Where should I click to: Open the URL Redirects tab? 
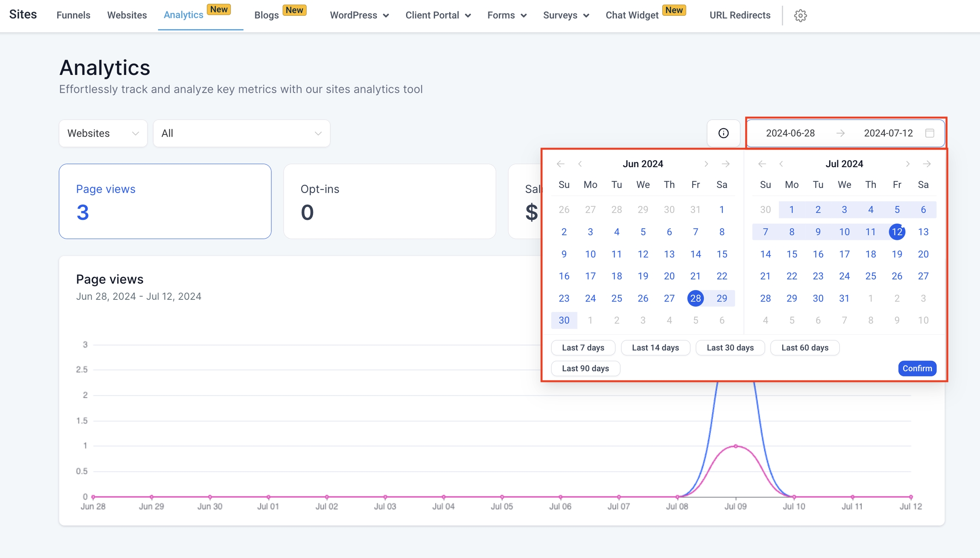click(x=740, y=15)
